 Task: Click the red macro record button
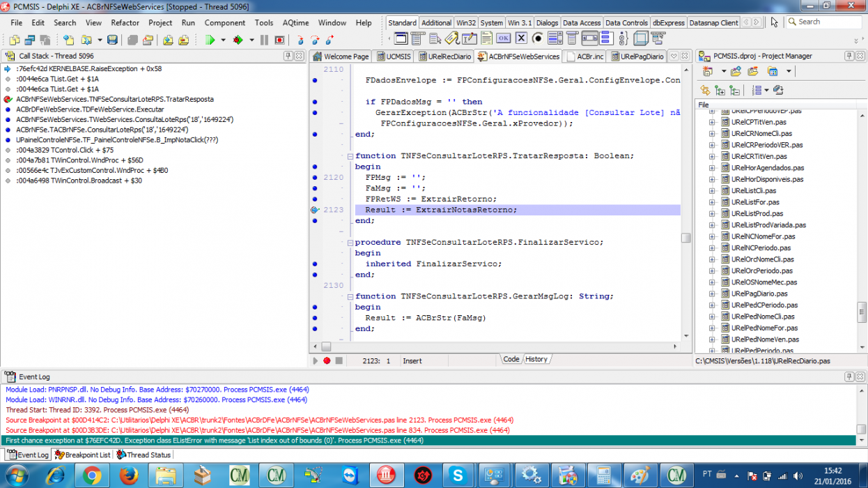(326, 360)
